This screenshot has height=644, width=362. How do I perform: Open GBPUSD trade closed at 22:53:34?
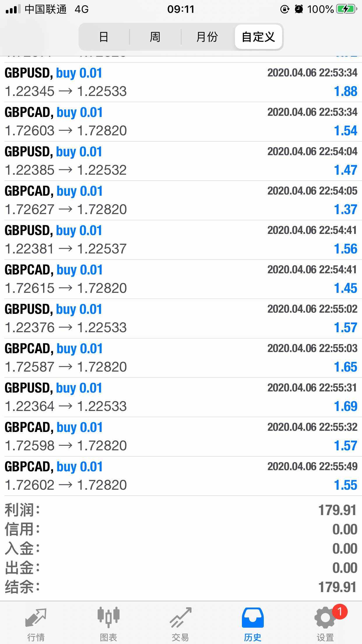181,82
